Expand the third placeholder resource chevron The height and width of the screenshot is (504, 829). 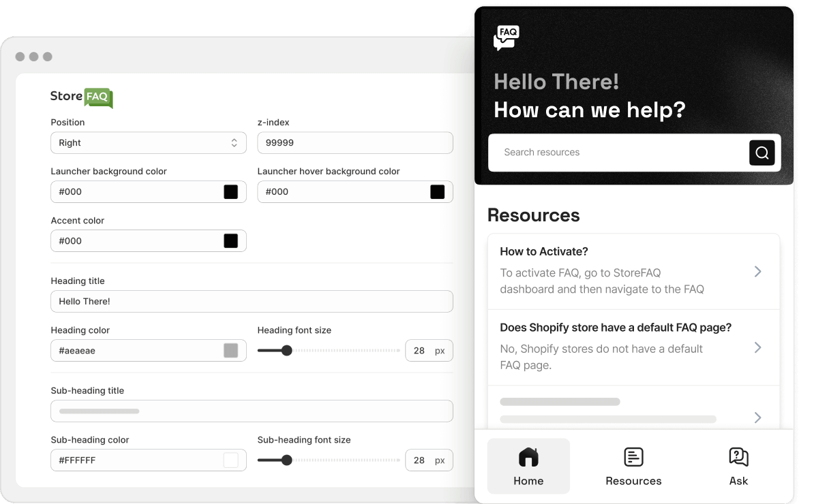757,418
